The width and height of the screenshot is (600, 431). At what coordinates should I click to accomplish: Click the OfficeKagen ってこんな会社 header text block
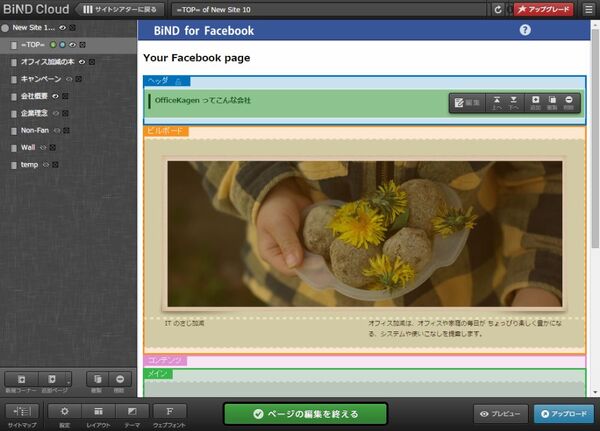point(203,100)
